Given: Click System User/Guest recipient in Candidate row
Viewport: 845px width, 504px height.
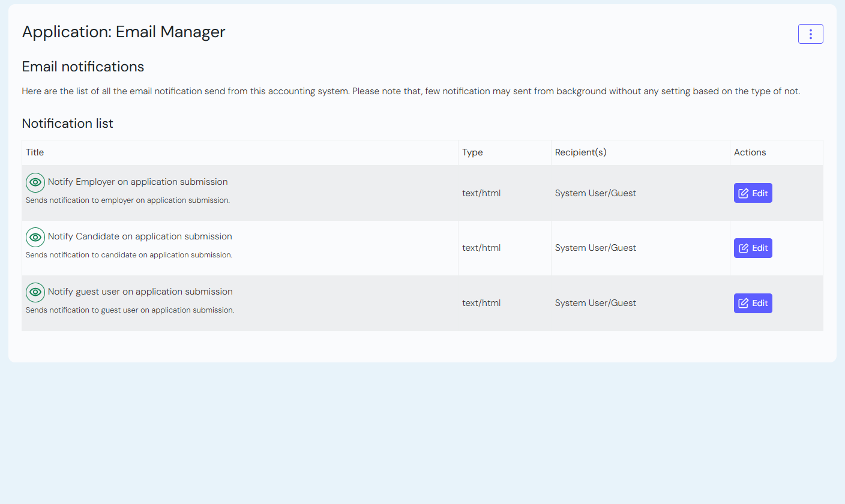Looking at the screenshot, I should click(595, 248).
